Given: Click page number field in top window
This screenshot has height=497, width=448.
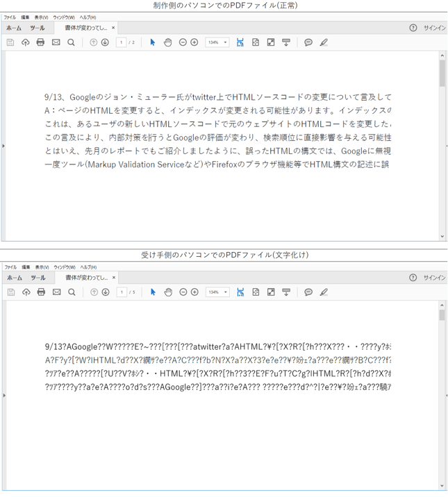Looking at the screenshot, I should (121, 42).
